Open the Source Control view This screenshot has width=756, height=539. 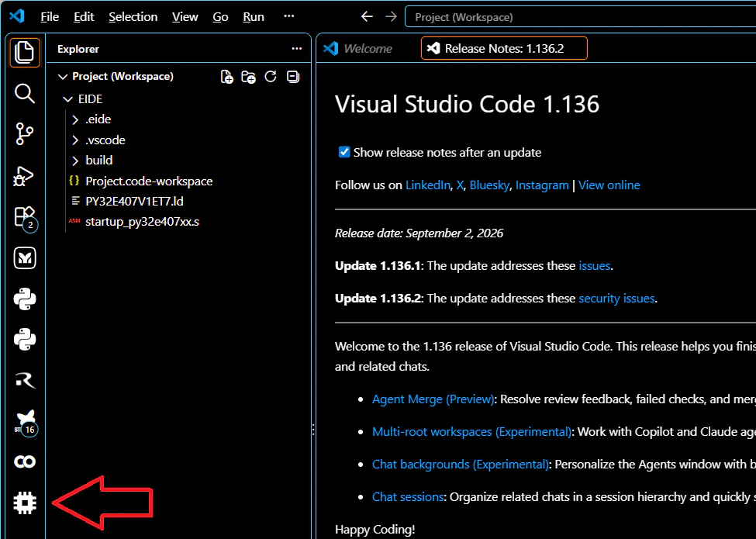pos(25,134)
